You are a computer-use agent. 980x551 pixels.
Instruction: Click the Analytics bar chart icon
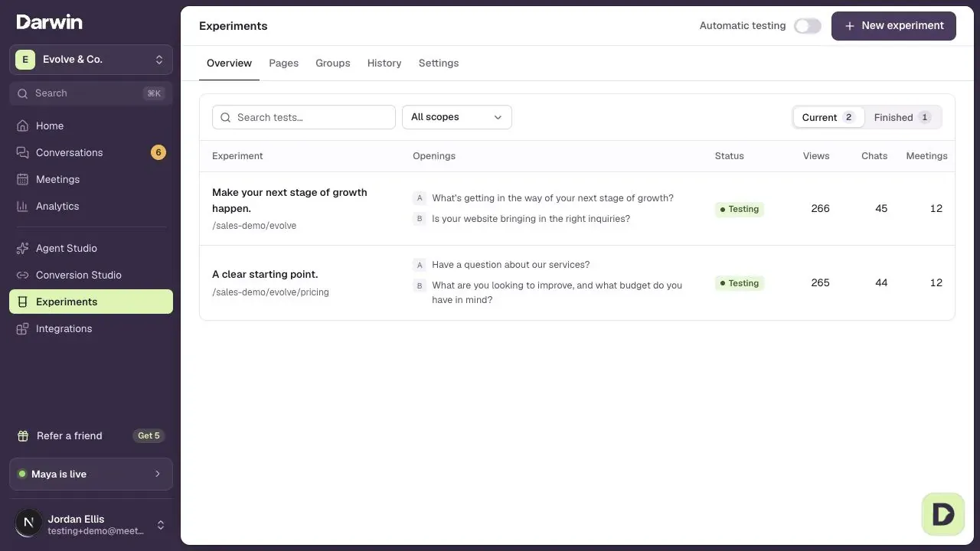(x=22, y=206)
